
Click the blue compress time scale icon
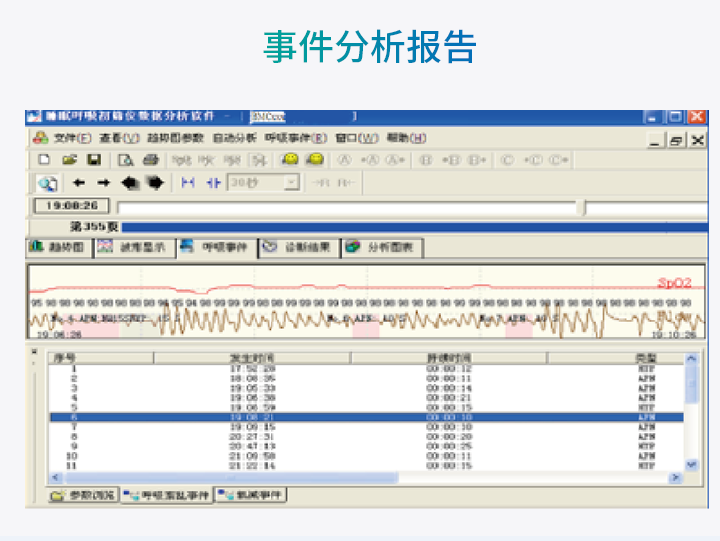click(x=214, y=183)
